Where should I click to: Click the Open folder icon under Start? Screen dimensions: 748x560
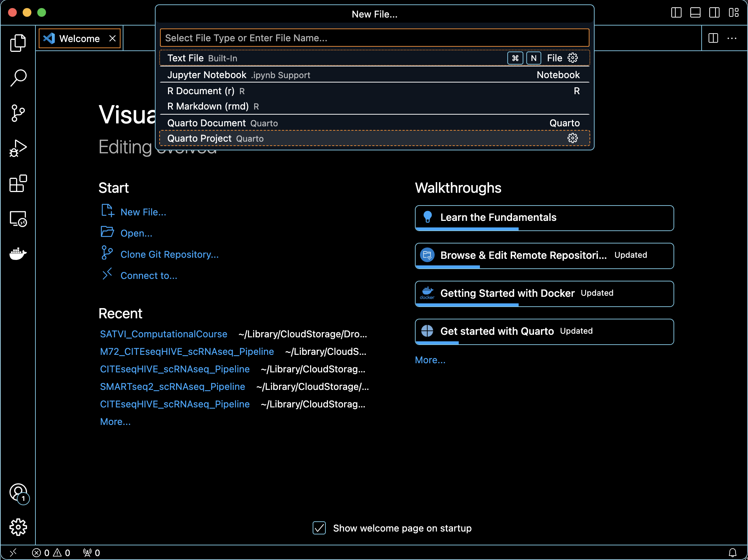click(x=107, y=232)
